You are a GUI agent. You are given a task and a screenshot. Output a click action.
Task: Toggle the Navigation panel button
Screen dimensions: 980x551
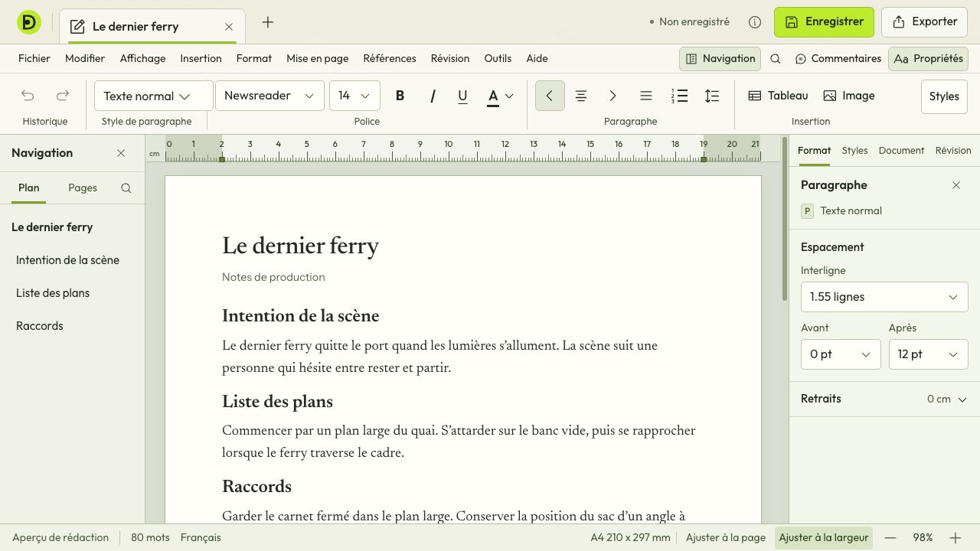click(x=720, y=59)
